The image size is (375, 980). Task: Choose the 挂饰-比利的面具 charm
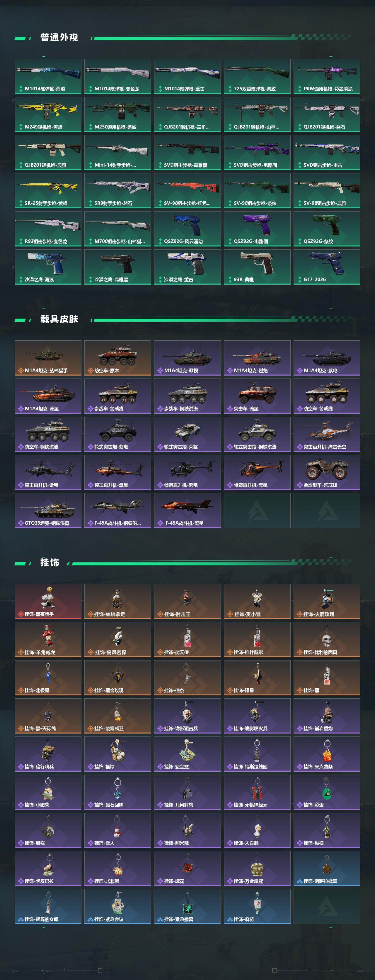(x=327, y=640)
